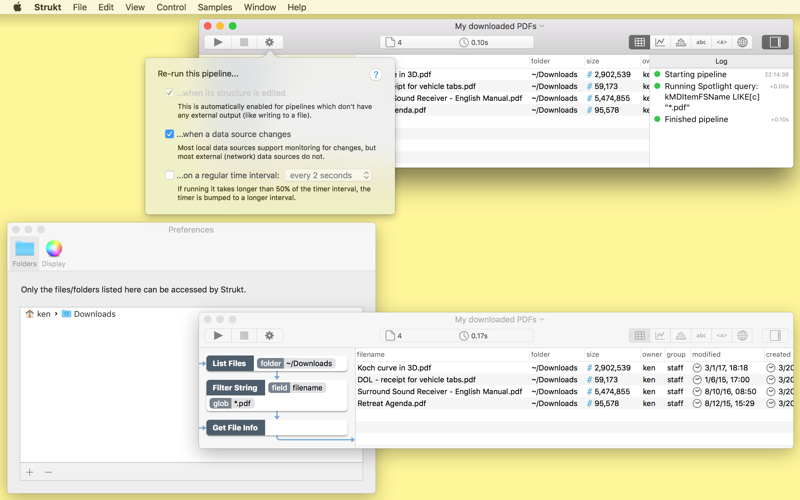The width and height of the screenshot is (800, 500).
Task: Select the Filter String pipeline step
Action: click(x=235, y=388)
